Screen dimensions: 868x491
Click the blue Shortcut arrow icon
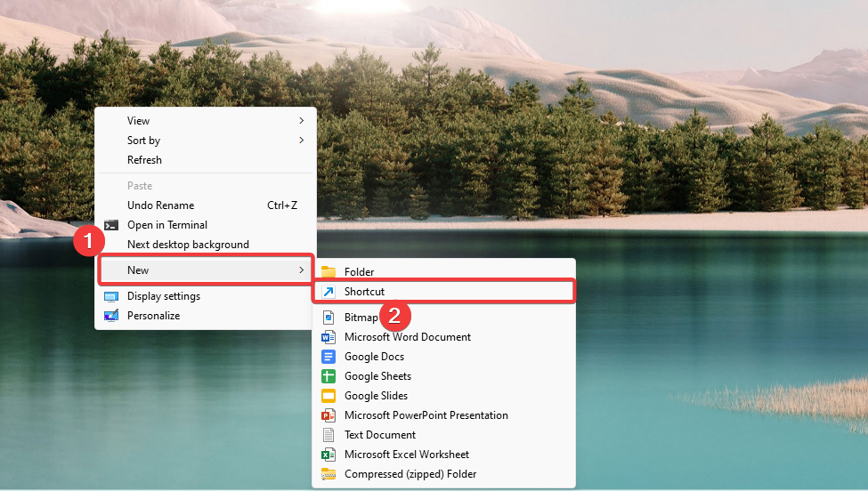point(329,292)
